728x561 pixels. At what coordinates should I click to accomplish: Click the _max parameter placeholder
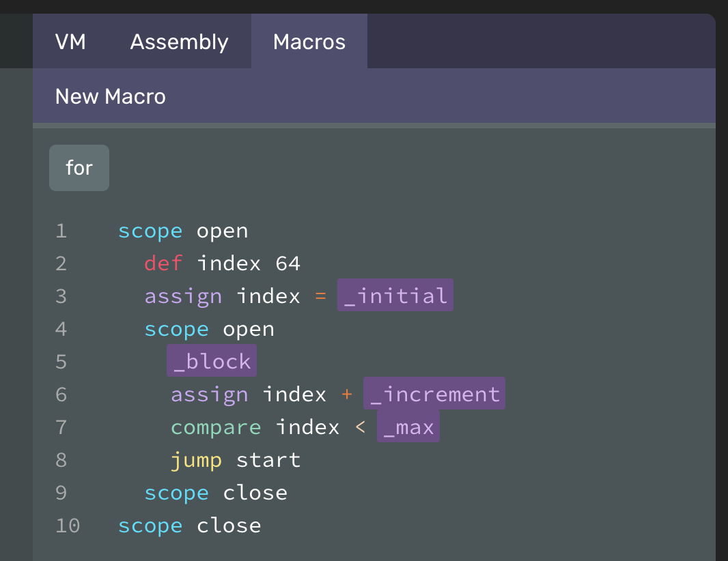[x=408, y=427]
